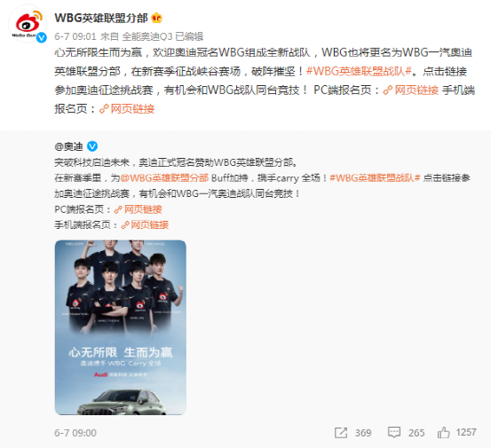Image resolution: width=491 pixels, height=448 pixels.
Task: Open the 网页链接 after 手机端报名页 in top post
Action: (132, 109)
